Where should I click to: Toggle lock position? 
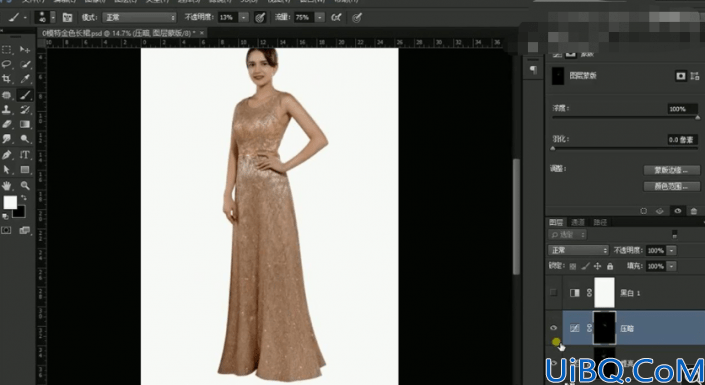[597, 266]
